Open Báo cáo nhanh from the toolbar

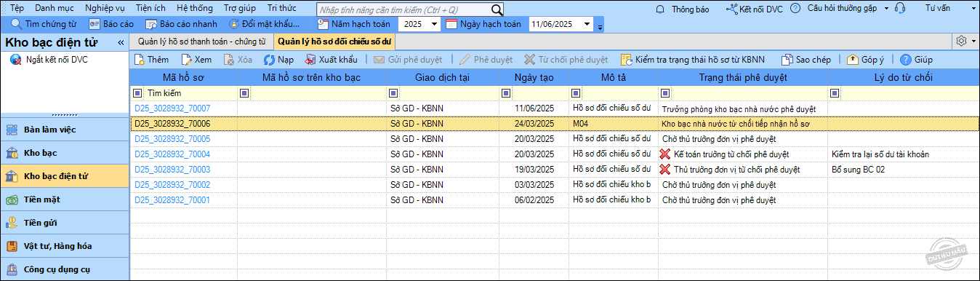point(182,24)
